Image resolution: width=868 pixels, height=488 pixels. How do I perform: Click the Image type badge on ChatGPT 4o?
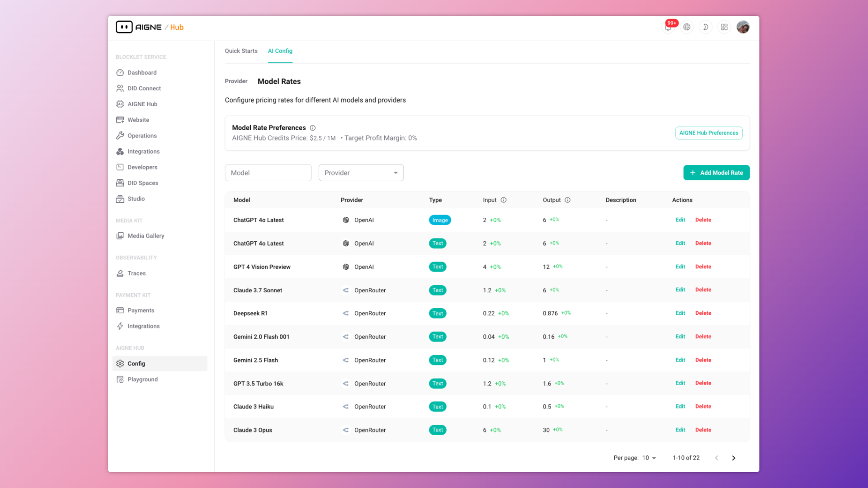tap(439, 220)
